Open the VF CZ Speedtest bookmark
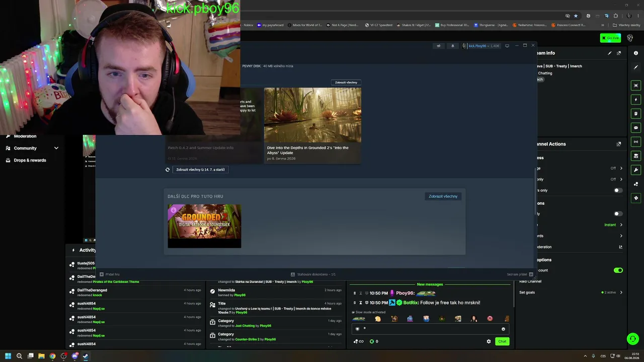644x362 pixels. point(379,25)
